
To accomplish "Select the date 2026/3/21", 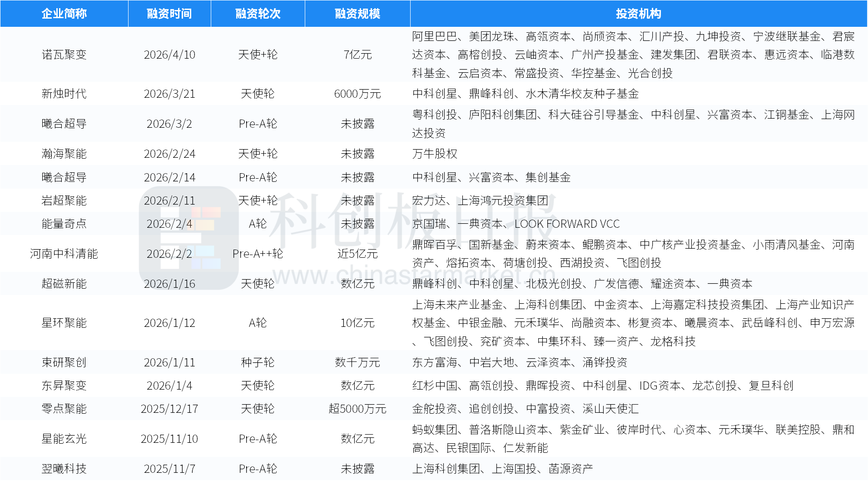I will [169, 94].
